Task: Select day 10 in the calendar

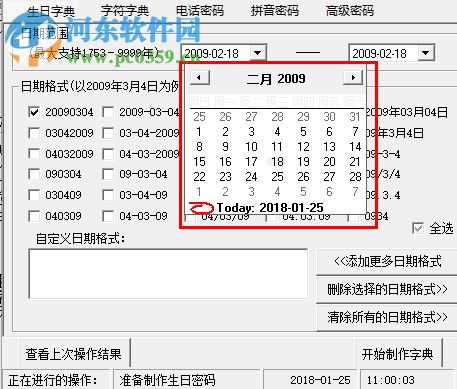Action: pos(251,147)
